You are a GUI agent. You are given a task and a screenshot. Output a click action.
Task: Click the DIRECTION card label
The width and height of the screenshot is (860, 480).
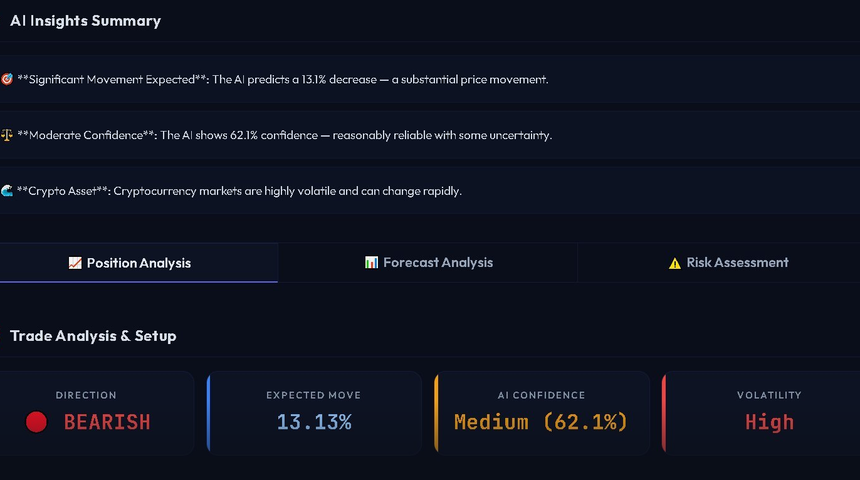point(86,395)
